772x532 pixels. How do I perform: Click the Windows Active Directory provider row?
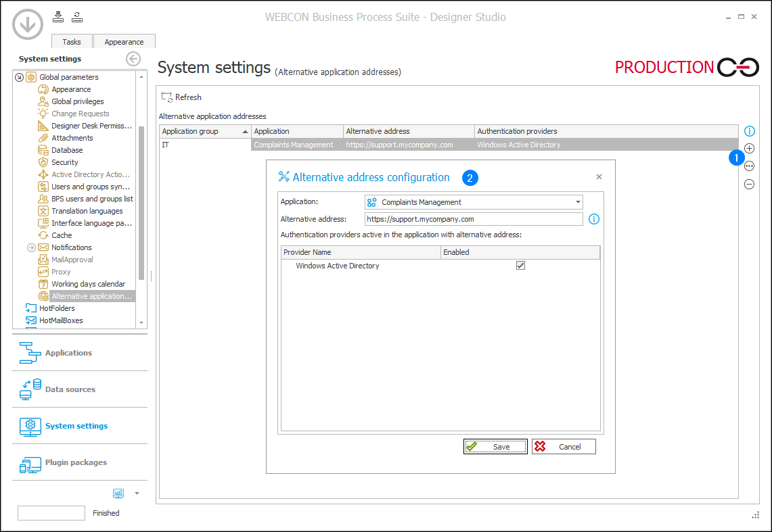click(x=440, y=266)
